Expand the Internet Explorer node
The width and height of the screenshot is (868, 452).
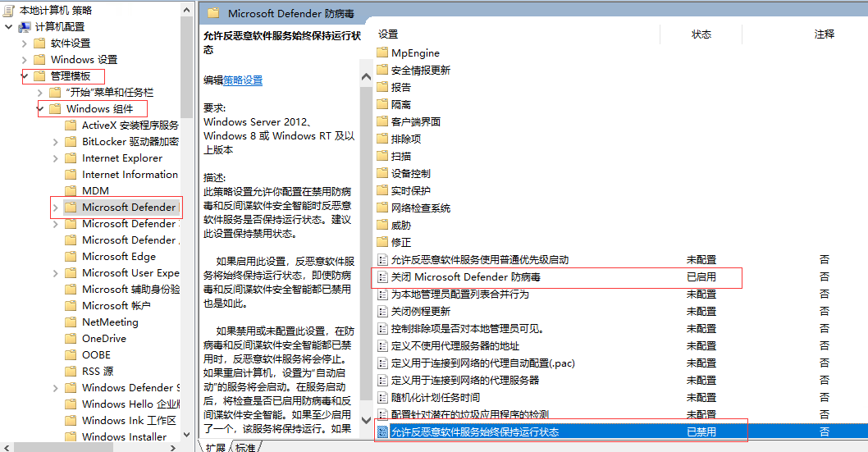[x=55, y=158]
